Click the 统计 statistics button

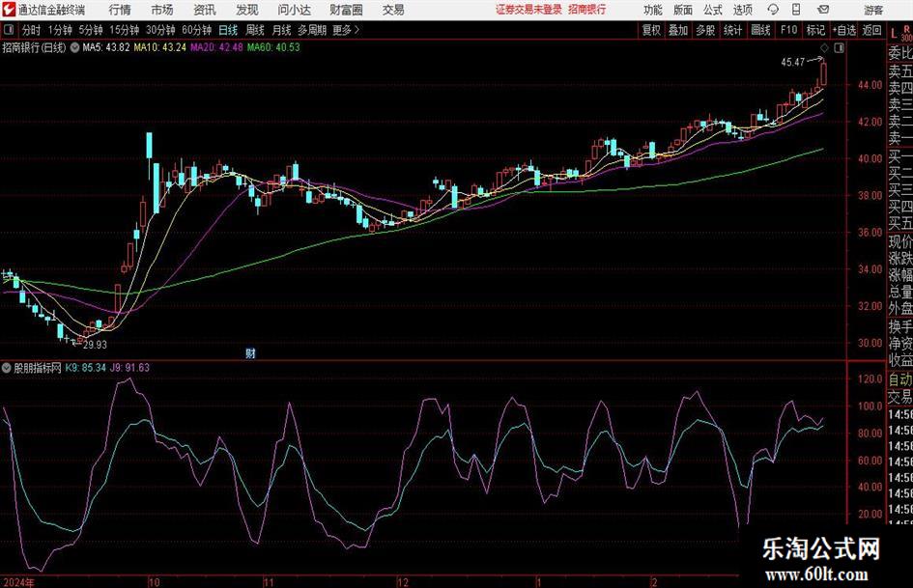pos(732,30)
